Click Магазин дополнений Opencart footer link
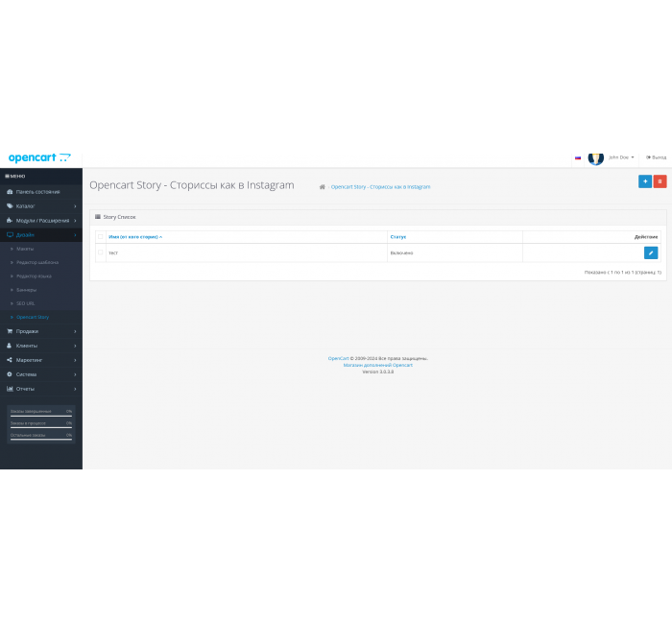This screenshot has height=624, width=672. point(378,365)
